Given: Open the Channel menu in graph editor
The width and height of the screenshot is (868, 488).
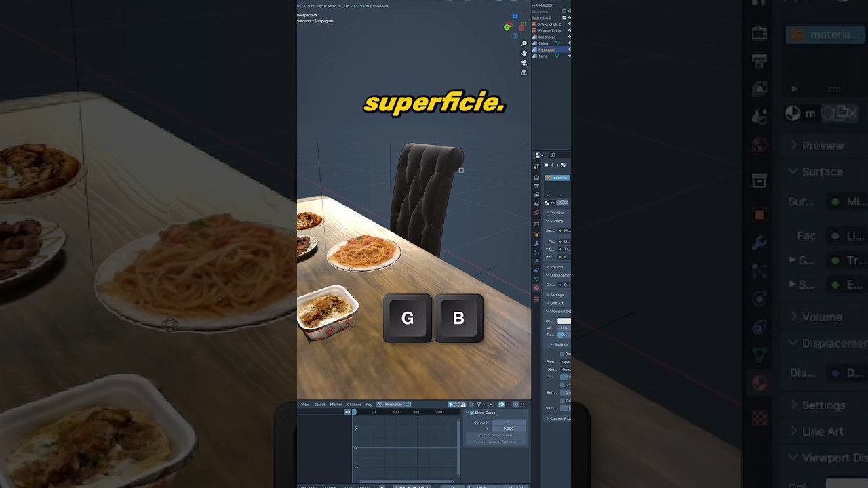Looking at the screenshot, I should (x=354, y=405).
